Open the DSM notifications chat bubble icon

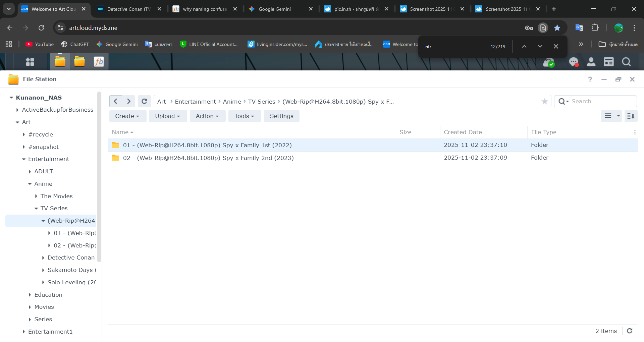pos(574,62)
